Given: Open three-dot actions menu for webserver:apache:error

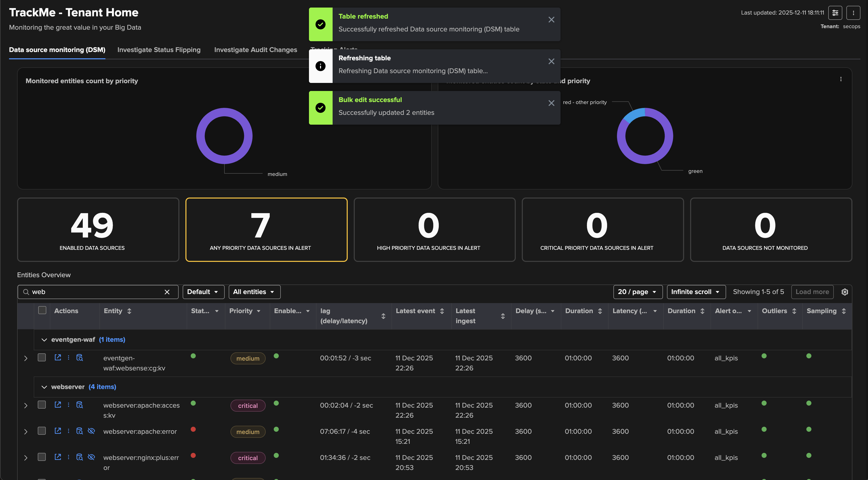Looking at the screenshot, I should pos(68,431).
